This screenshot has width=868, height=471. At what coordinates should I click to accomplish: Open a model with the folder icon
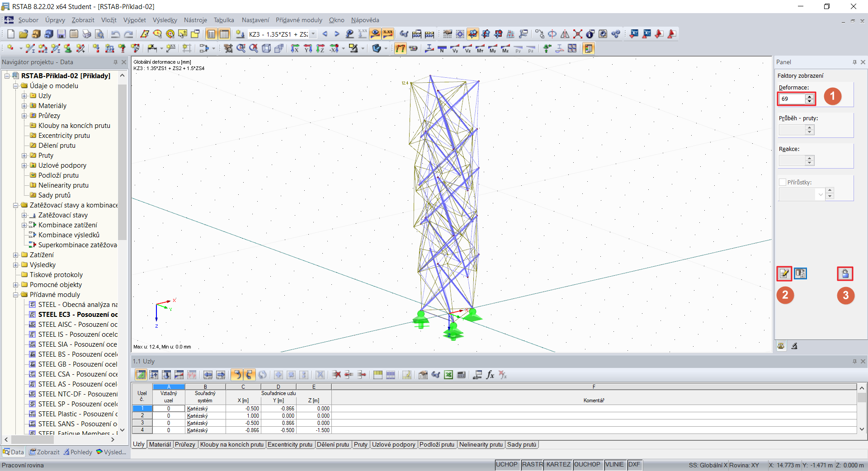[x=24, y=34]
